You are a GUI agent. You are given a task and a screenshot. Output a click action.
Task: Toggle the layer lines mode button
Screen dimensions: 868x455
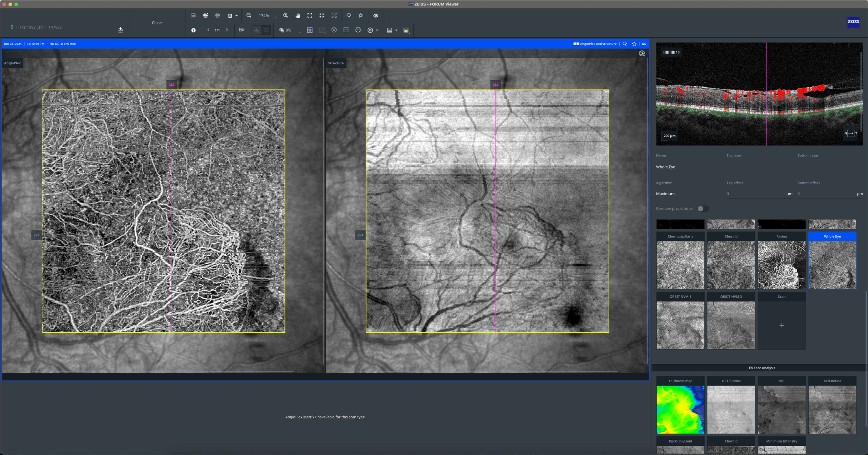click(266, 30)
